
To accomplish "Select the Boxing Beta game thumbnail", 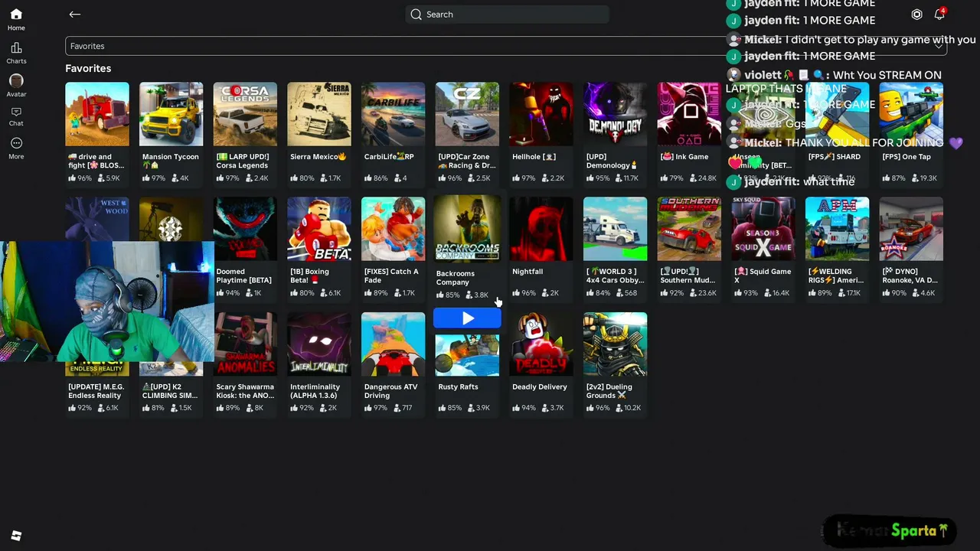I will coord(319,229).
